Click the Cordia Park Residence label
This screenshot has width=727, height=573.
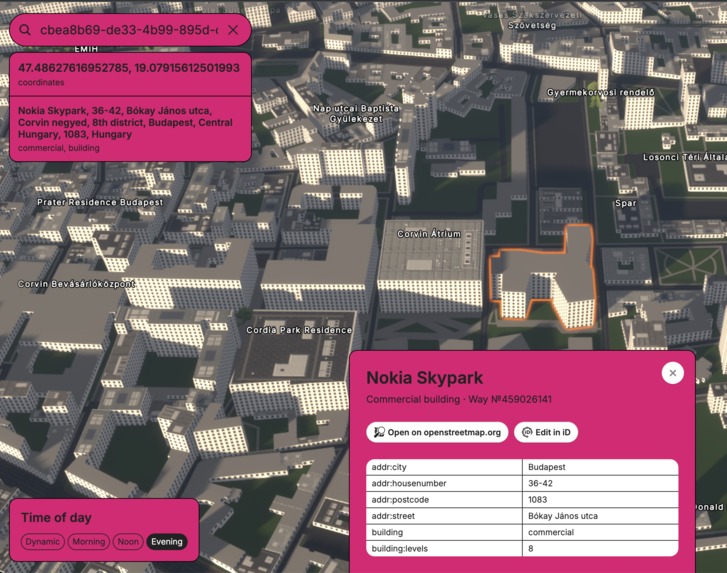(299, 330)
